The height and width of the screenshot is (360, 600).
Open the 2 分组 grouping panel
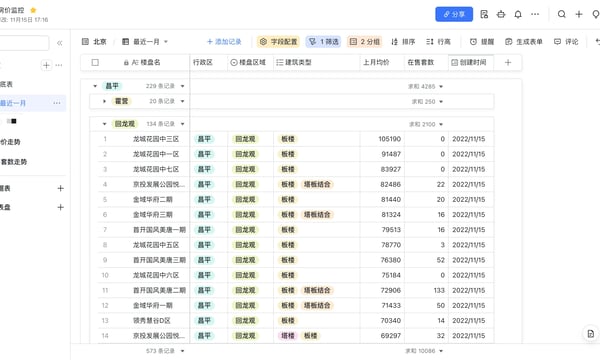(365, 42)
